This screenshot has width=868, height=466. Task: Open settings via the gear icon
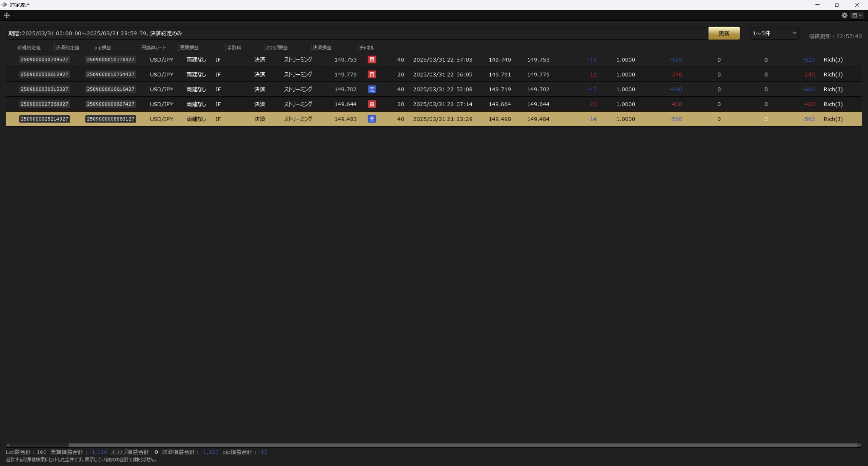tap(844, 15)
